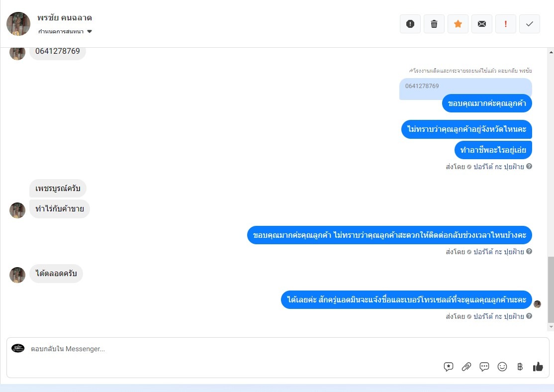Viewport: 554px width, 392px height.
Task: Click scrollbar down arrow in chat
Action: click(x=551, y=327)
